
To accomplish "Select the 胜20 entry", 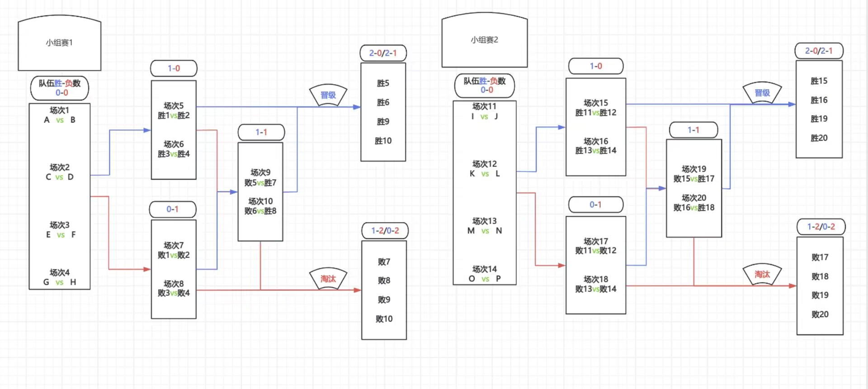I will 819,138.
